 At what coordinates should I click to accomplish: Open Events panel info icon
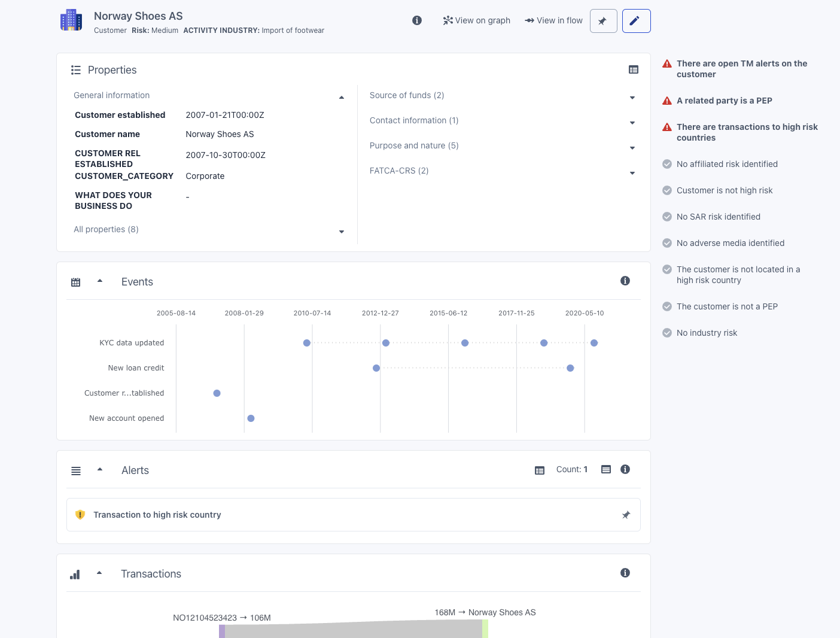click(x=625, y=281)
